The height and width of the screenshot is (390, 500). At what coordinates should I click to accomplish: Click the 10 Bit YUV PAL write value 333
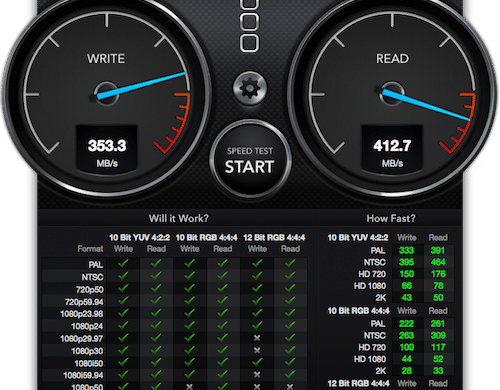[x=407, y=250]
